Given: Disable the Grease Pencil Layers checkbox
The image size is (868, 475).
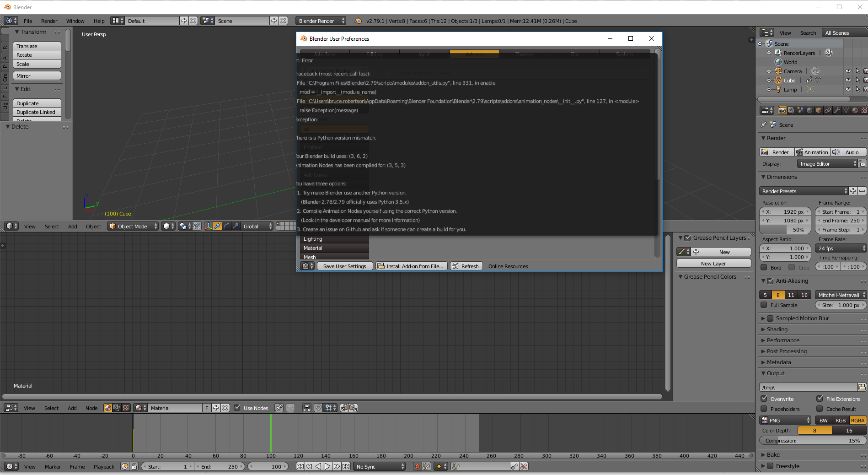Looking at the screenshot, I should (688, 237).
